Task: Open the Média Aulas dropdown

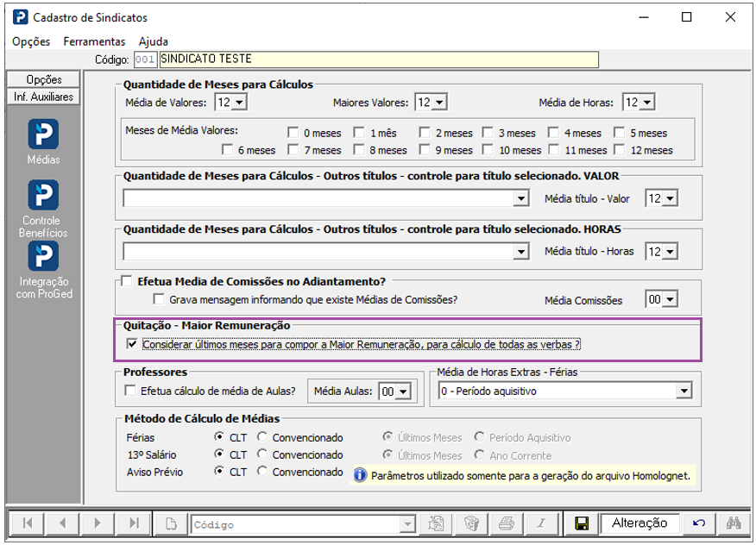Action: 404,392
